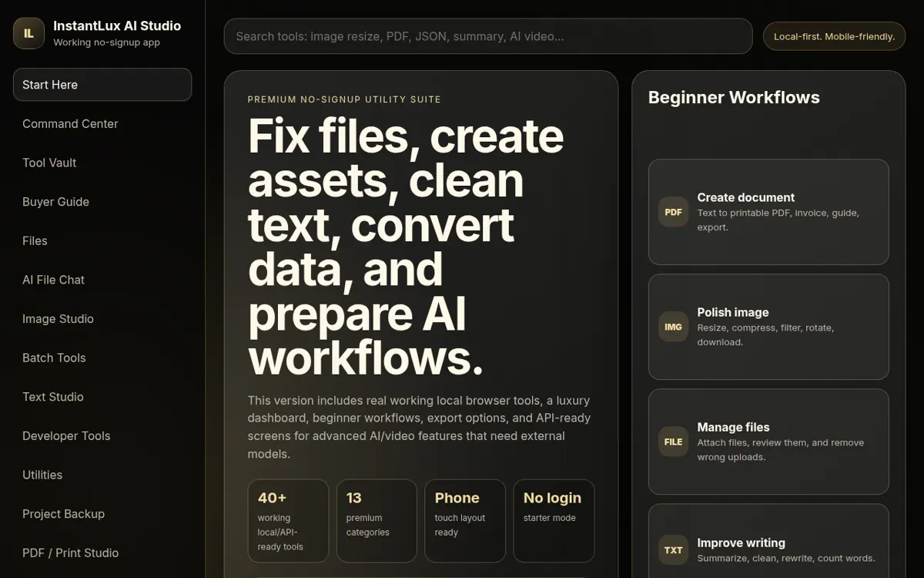Open AI File Chat
Viewport: 924px width, 578px height.
(102, 280)
